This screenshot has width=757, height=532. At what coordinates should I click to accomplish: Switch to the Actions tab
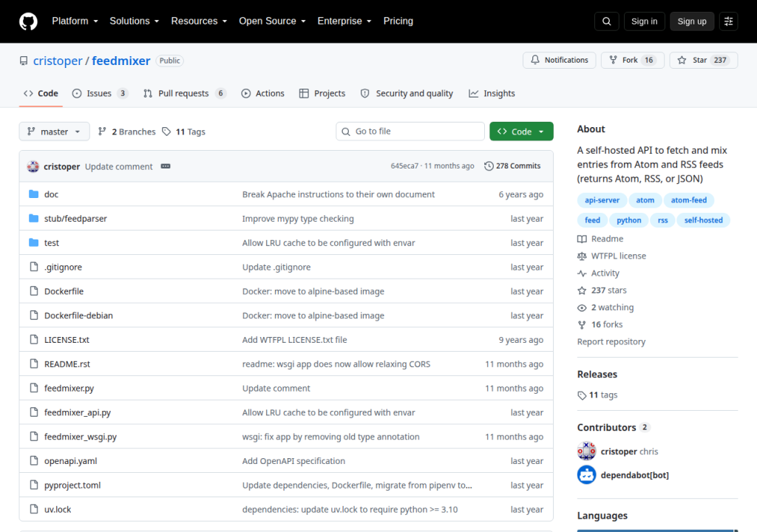263,94
